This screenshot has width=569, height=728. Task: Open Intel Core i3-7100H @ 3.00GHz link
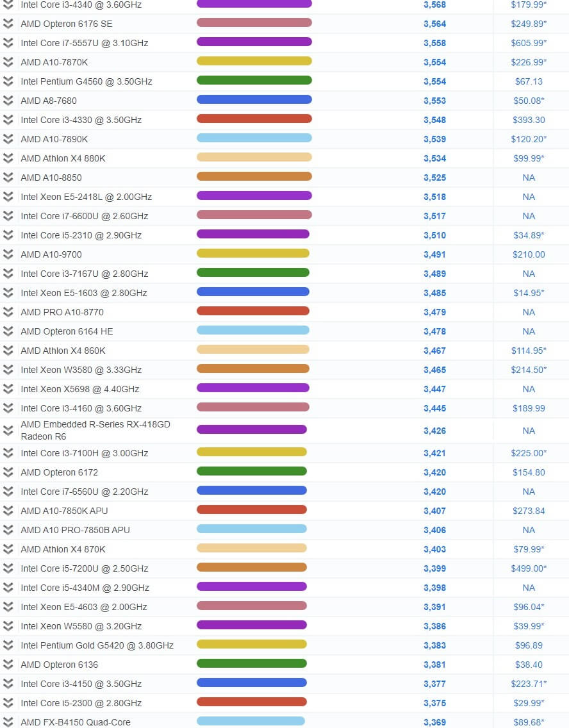(85, 453)
